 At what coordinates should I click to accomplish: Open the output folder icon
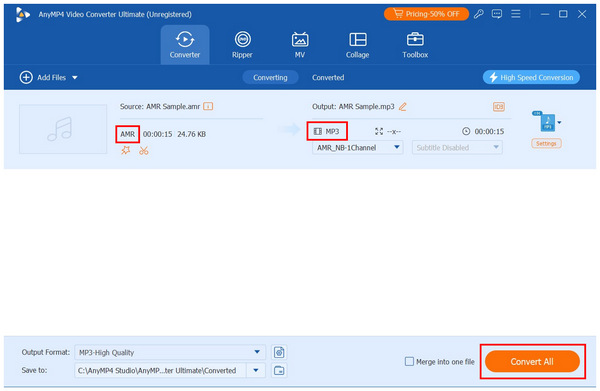pyautogui.click(x=279, y=370)
